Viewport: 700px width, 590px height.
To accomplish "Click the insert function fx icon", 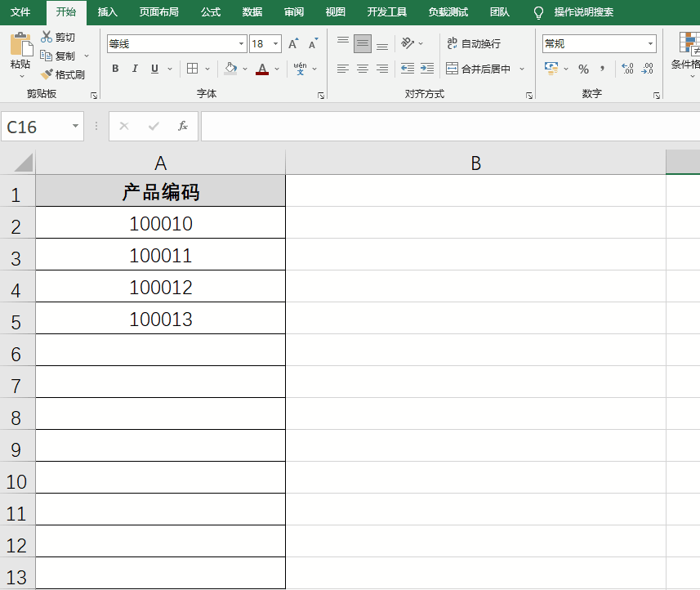I will click(183, 126).
